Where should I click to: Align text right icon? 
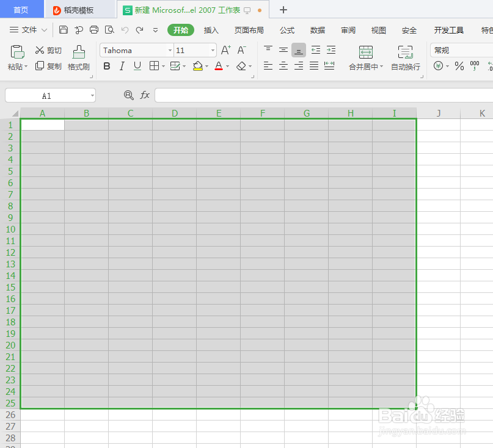299,66
